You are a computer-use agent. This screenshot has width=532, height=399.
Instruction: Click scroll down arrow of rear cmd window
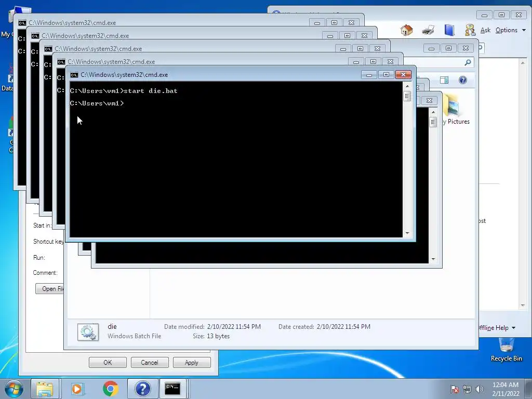(x=433, y=259)
